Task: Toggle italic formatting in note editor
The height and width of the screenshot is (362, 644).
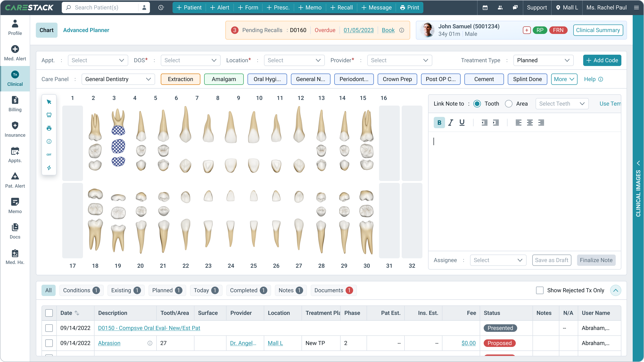Action: coord(450,123)
